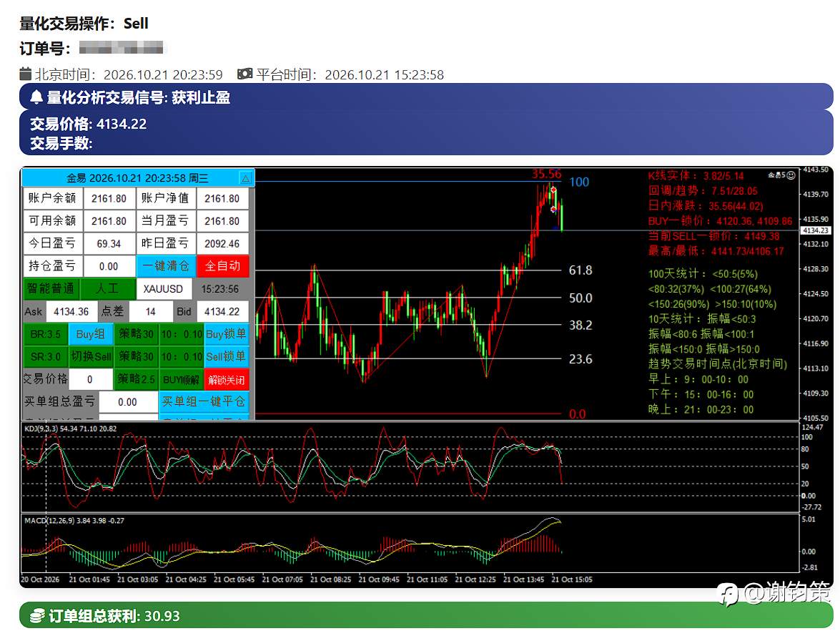Click the 买单组一键平仓 button
Viewport: 840px width, 631px height.
204,401
